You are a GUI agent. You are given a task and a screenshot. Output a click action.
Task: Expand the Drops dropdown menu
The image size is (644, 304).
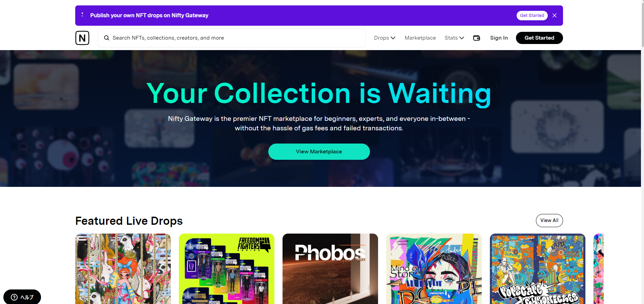(x=385, y=38)
